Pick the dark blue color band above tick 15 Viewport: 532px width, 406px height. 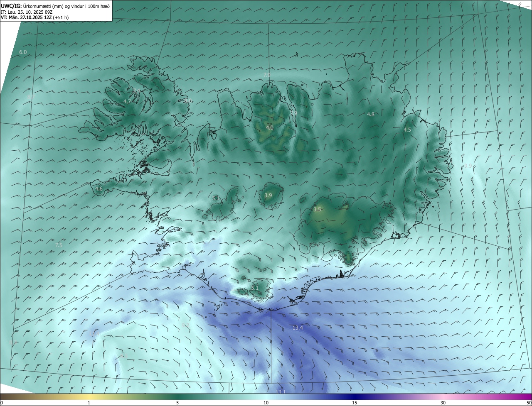[355, 397]
